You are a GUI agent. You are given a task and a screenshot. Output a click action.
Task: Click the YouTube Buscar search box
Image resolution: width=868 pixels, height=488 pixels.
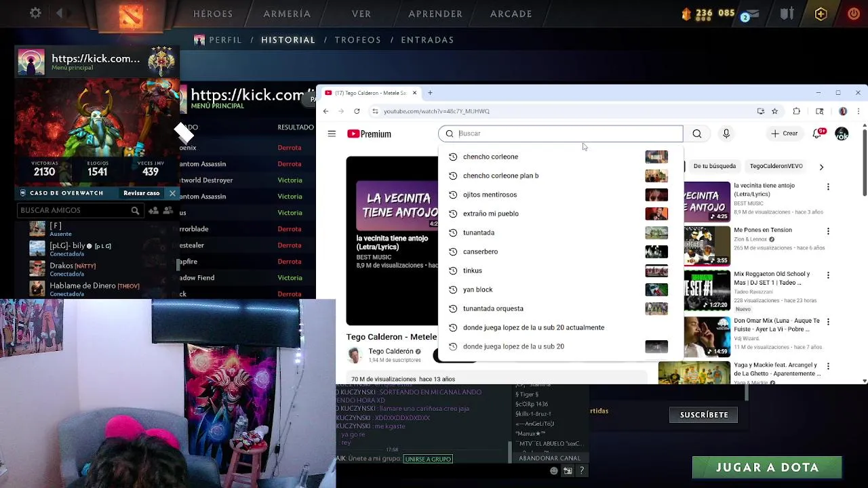click(x=561, y=134)
